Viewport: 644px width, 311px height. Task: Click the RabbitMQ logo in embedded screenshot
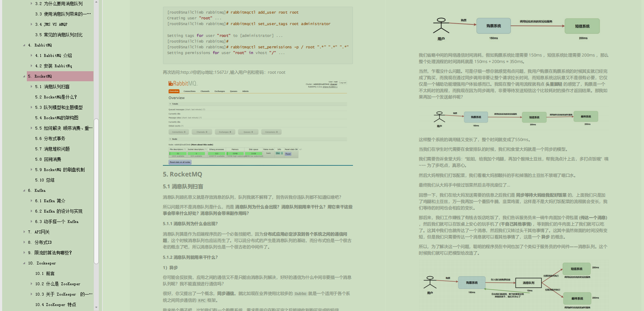point(183,83)
